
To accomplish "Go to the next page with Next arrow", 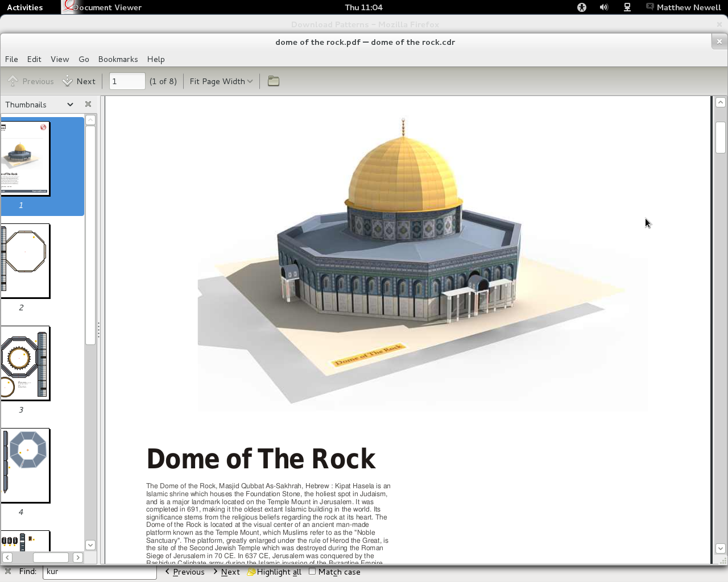I will [x=79, y=81].
